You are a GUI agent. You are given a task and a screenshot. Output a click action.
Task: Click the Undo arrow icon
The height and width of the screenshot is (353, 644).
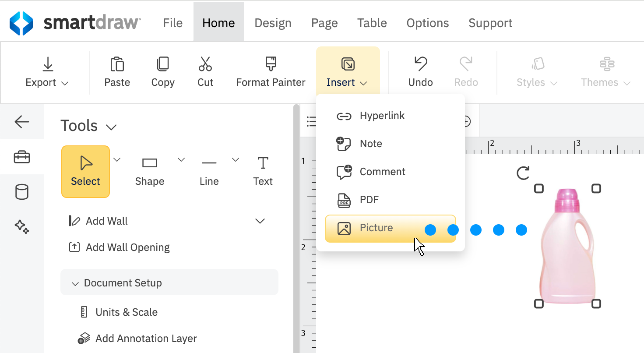(420, 65)
